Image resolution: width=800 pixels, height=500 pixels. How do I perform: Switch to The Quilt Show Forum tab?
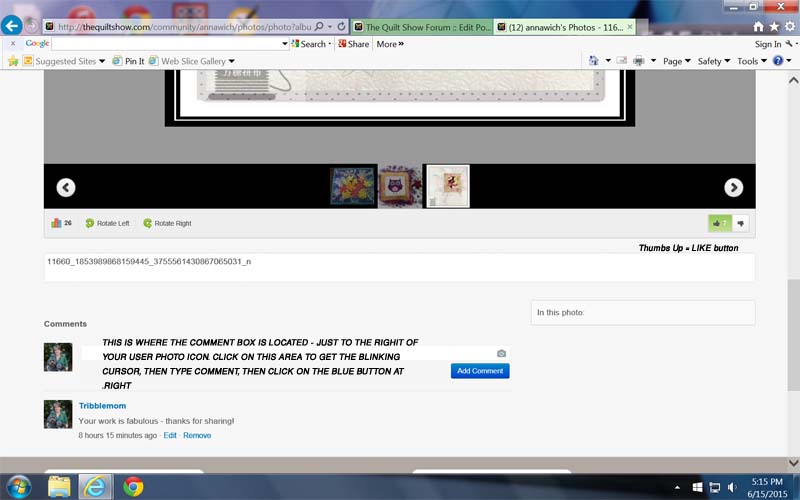(422, 27)
